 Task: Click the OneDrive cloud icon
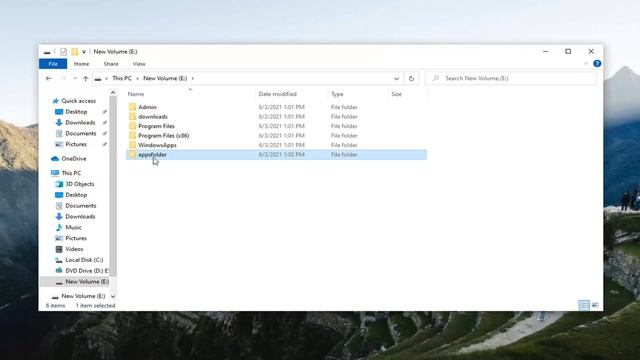[x=55, y=159]
